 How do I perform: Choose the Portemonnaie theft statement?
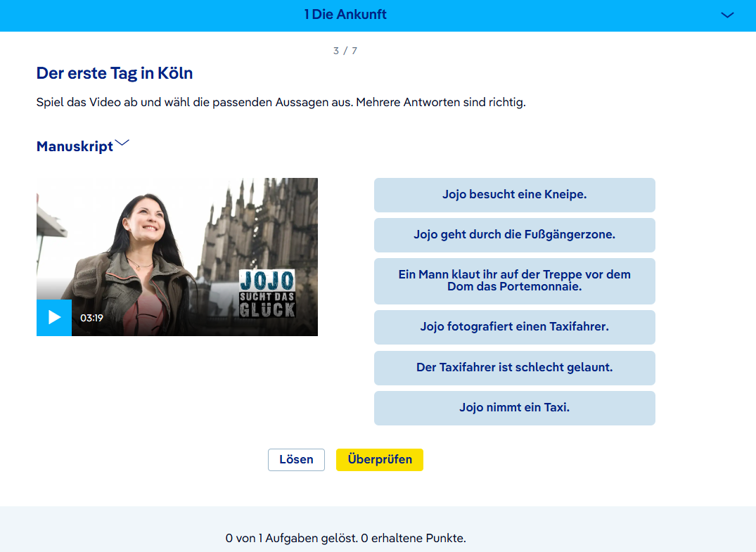[515, 281]
